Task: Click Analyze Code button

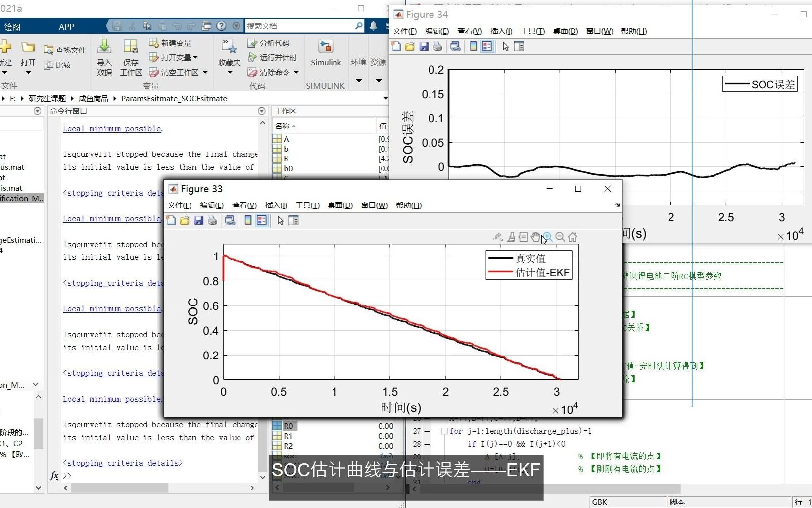Action: (269, 43)
